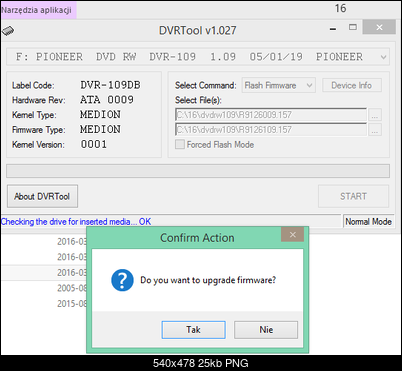Viewport: 402px width, 371px height.
Task: Click the folder title 16 in background window
Action: [x=340, y=8]
